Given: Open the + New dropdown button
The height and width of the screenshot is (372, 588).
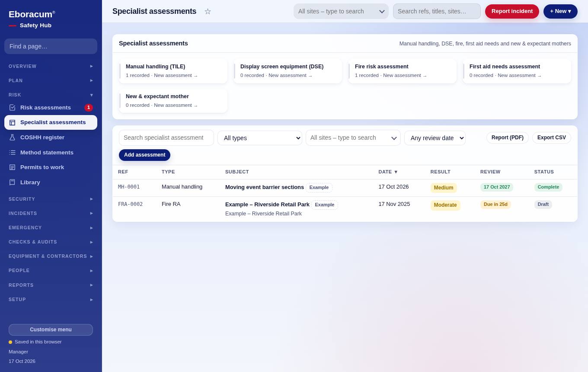Looking at the screenshot, I should tap(560, 11).
